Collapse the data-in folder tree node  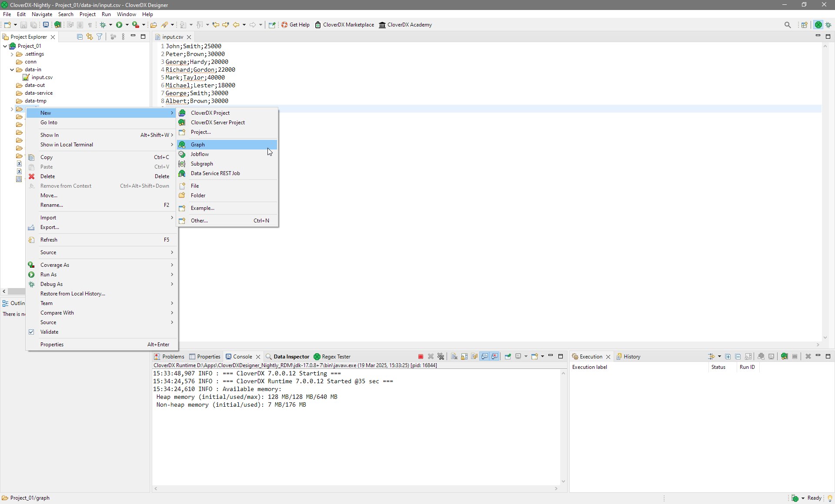click(12, 70)
